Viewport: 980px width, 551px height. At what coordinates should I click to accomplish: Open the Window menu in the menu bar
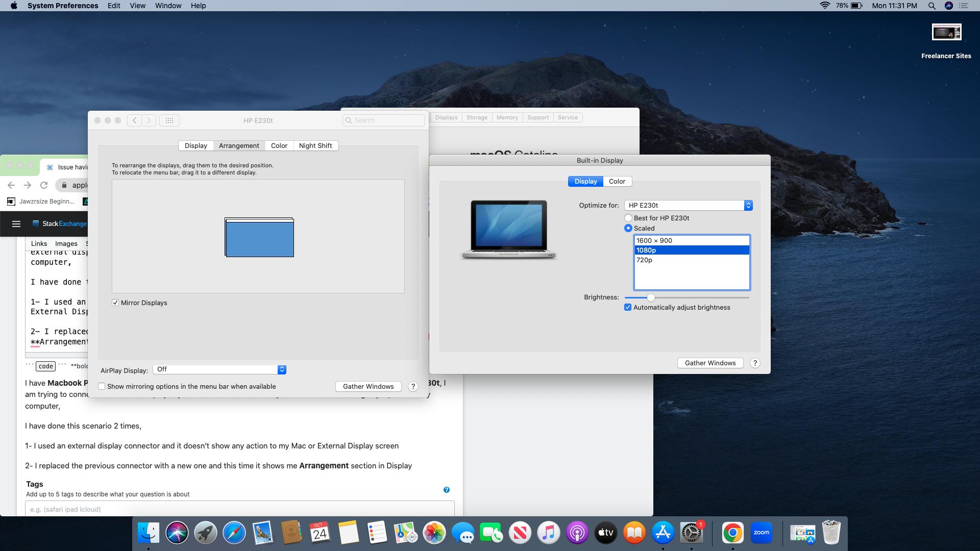168,6
